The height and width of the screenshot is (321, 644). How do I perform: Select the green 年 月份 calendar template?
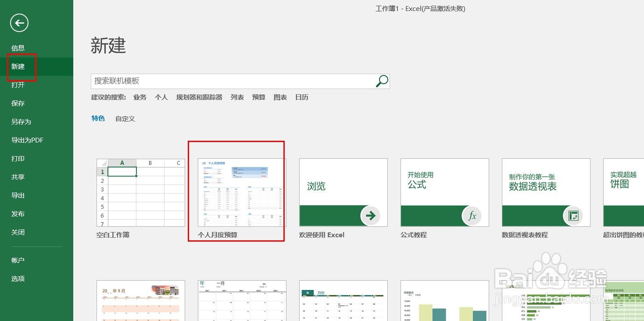[343, 301]
